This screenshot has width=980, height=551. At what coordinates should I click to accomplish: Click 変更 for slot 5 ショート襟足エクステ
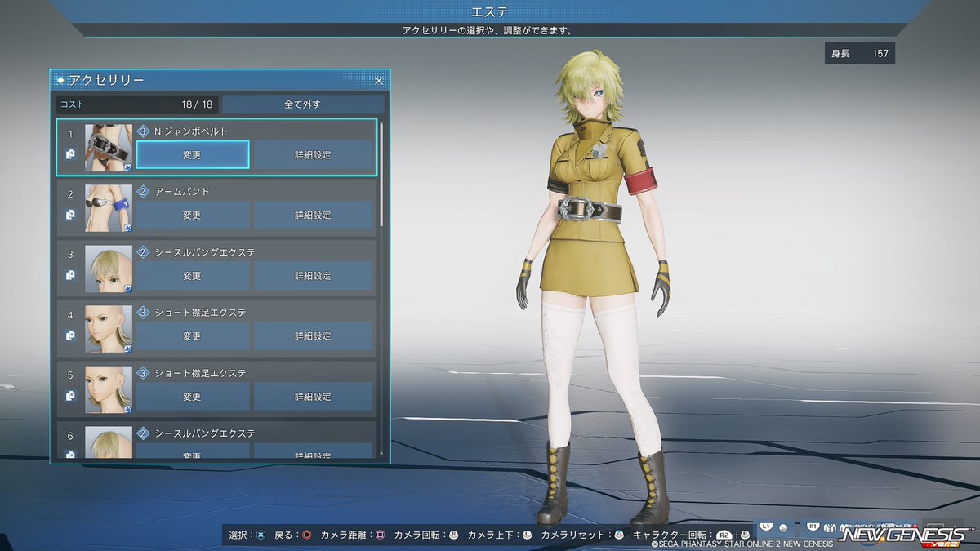point(192,397)
